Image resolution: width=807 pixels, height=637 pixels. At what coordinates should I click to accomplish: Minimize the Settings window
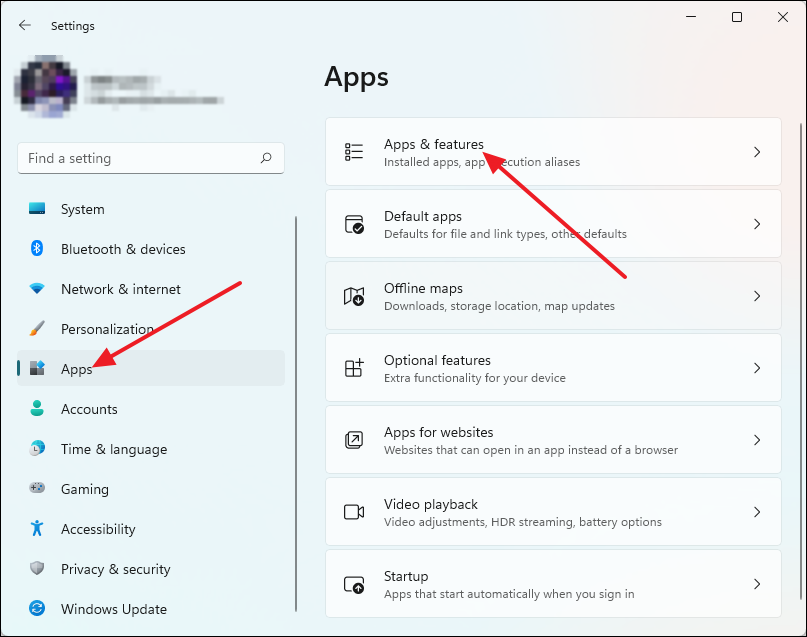point(691,17)
